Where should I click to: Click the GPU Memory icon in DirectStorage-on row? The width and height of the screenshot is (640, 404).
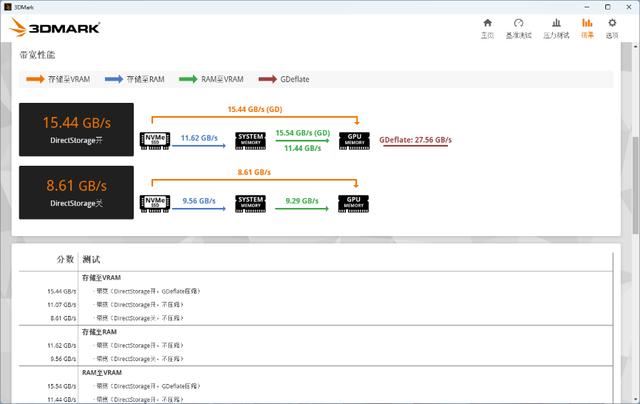coord(353,140)
